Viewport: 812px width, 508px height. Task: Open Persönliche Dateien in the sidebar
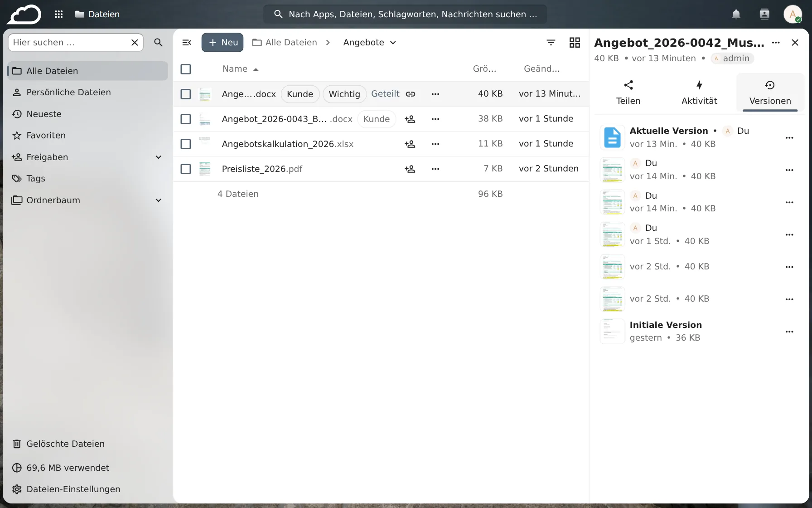[88, 92]
